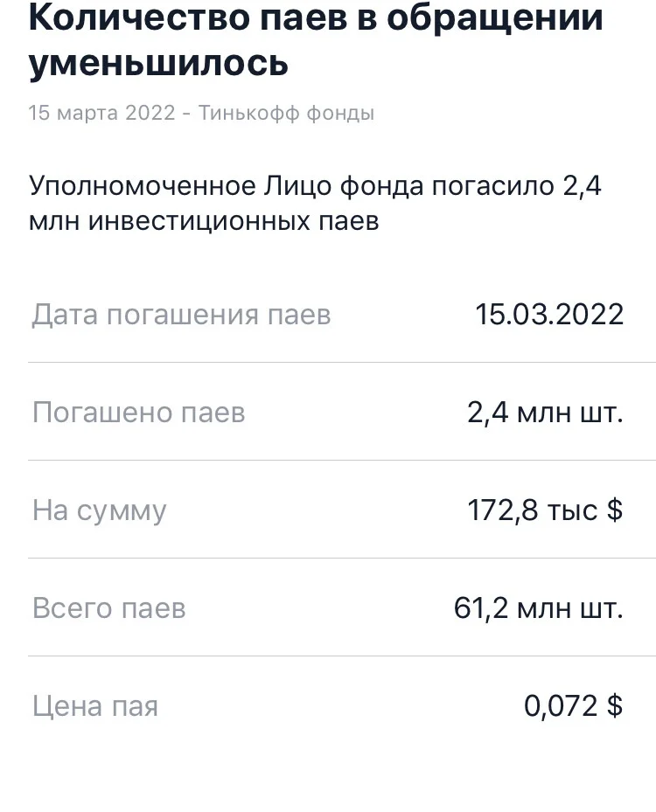Select the 'На сумму' row label

(x=100, y=511)
